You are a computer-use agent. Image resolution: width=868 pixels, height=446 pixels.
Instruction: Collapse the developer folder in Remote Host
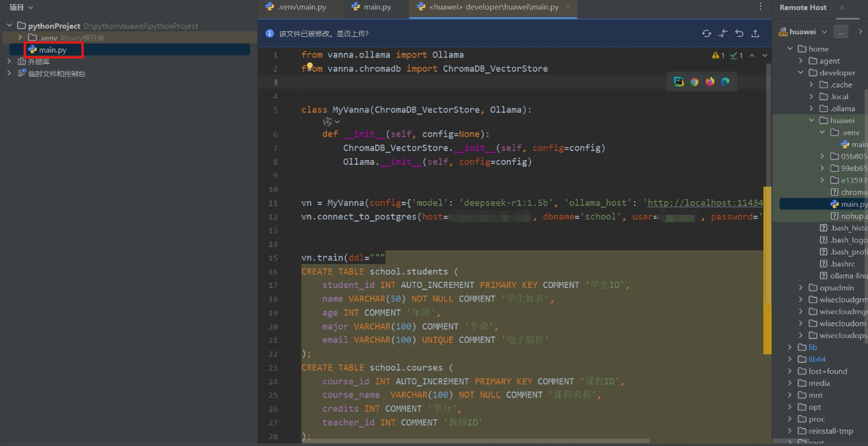pyautogui.click(x=802, y=73)
